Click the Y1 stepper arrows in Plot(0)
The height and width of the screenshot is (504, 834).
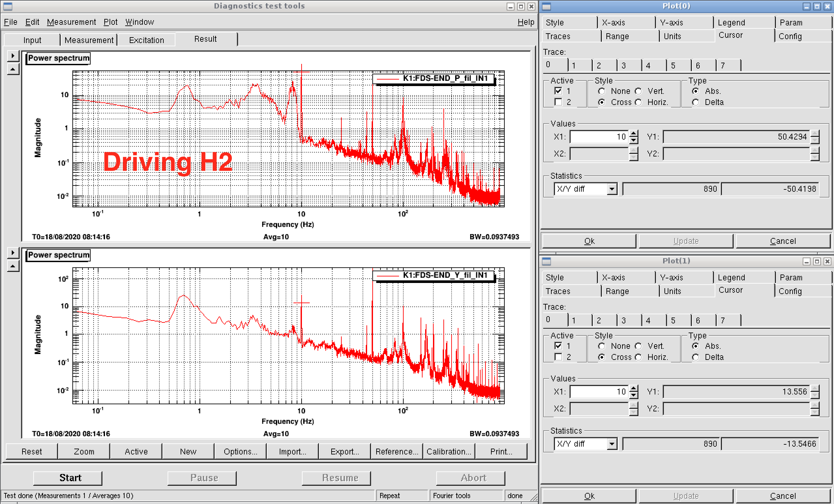pyautogui.click(x=815, y=137)
